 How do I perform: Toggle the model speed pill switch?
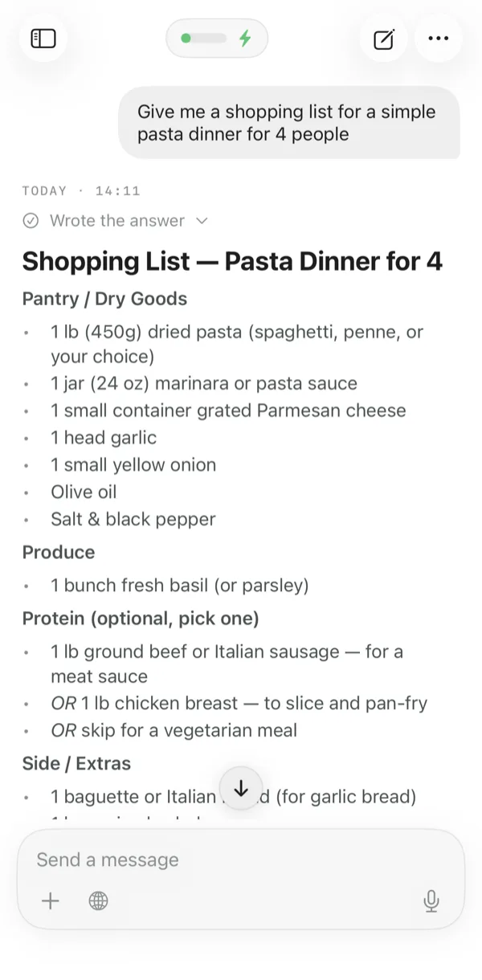pos(217,38)
